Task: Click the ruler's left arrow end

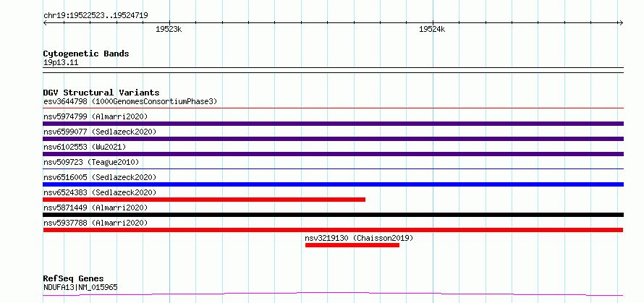Action: click(45, 22)
